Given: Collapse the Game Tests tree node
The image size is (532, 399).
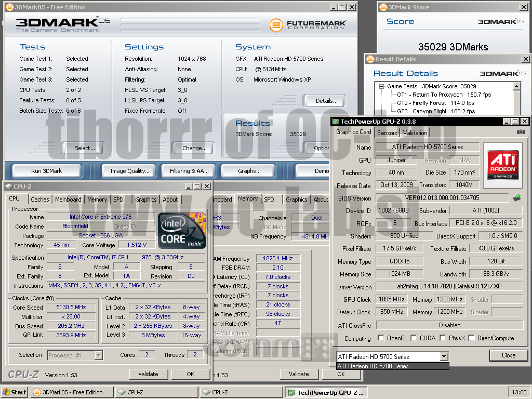Looking at the screenshot, I should click(x=381, y=87).
